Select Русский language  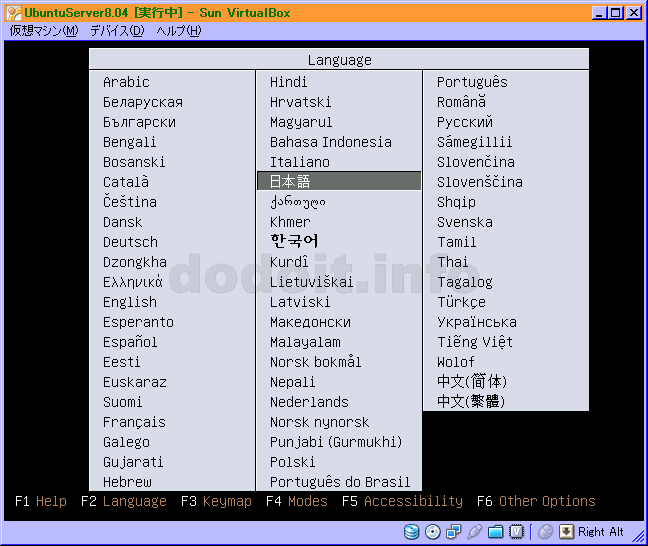465,122
